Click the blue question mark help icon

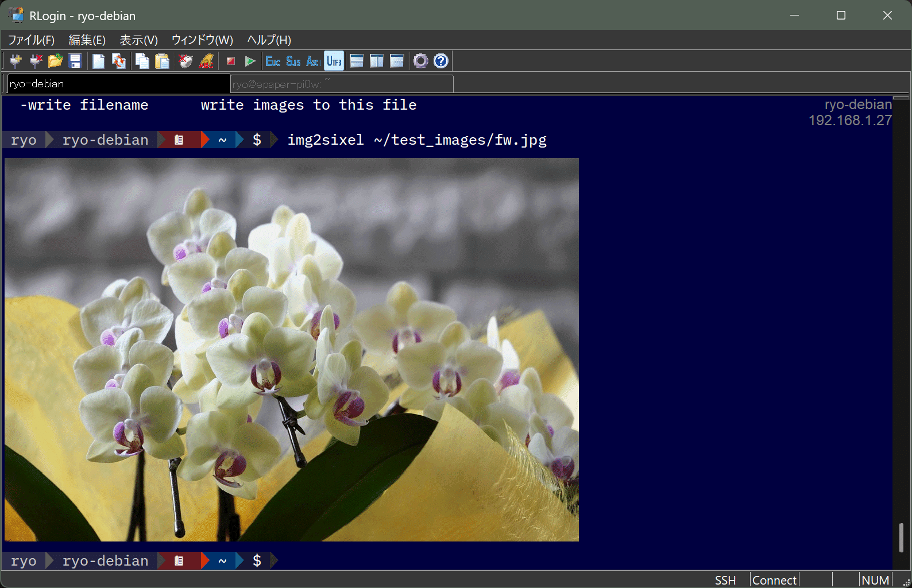point(441,61)
